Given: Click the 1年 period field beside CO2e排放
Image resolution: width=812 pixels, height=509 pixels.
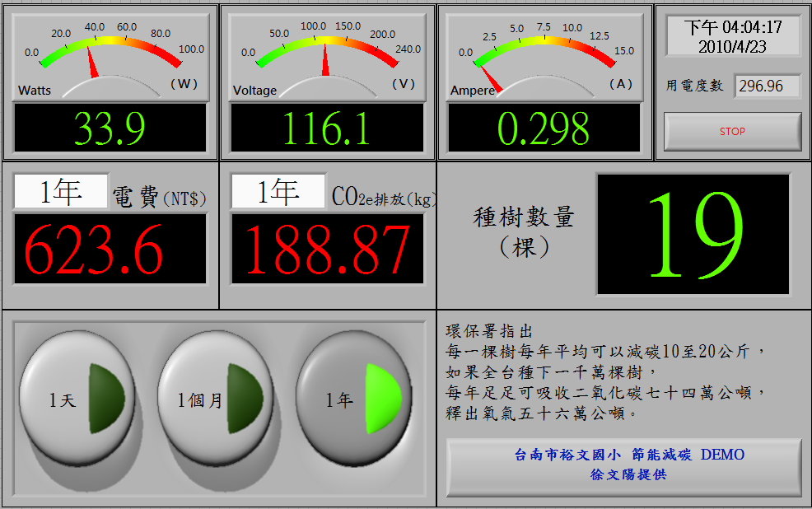Looking at the screenshot, I should (278, 192).
